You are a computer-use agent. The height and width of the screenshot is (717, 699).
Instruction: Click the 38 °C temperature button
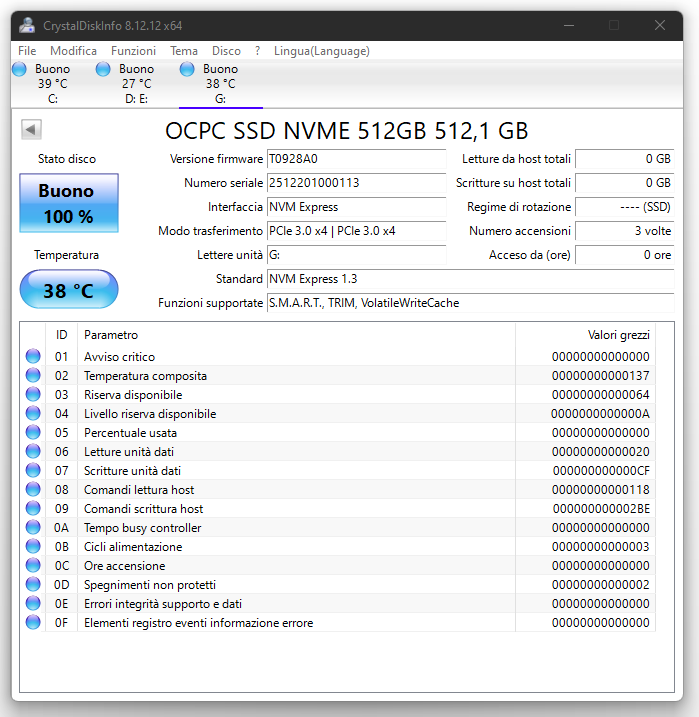[69, 289]
